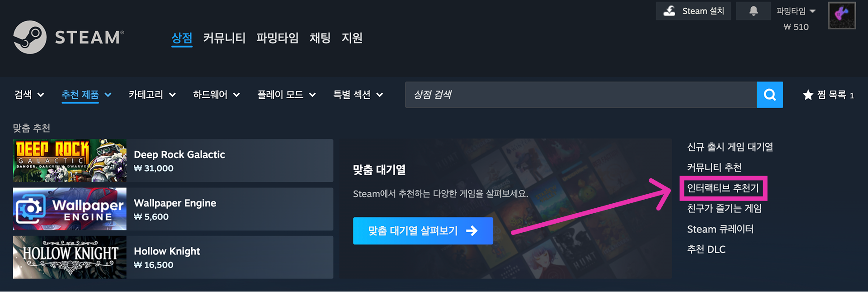The height and width of the screenshot is (292, 868).
Task: Open the user profile avatar
Action: [841, 15]
